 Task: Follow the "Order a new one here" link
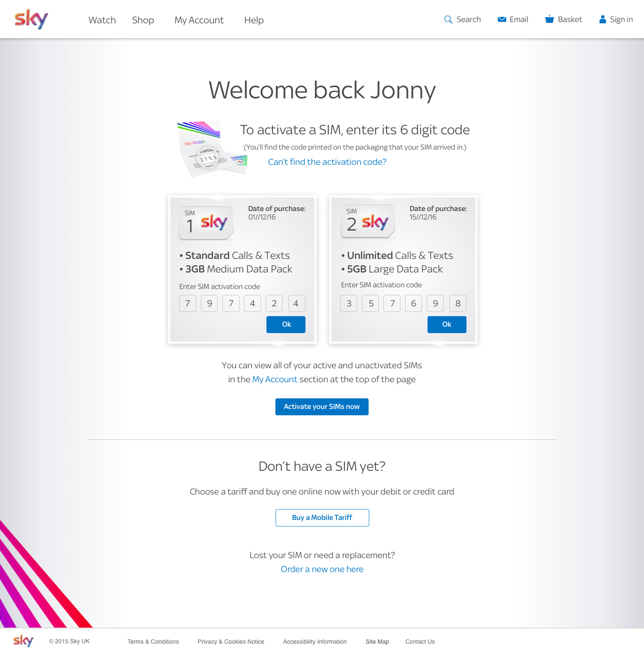coord(322,569)
